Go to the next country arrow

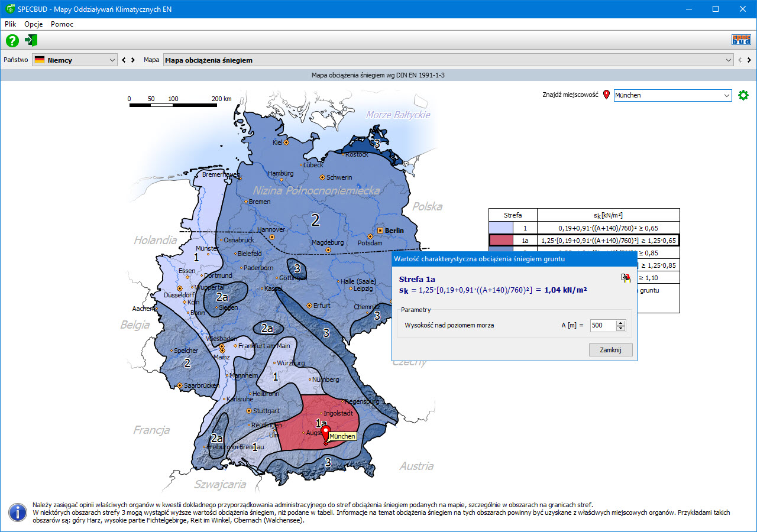[x=133, y=60]
